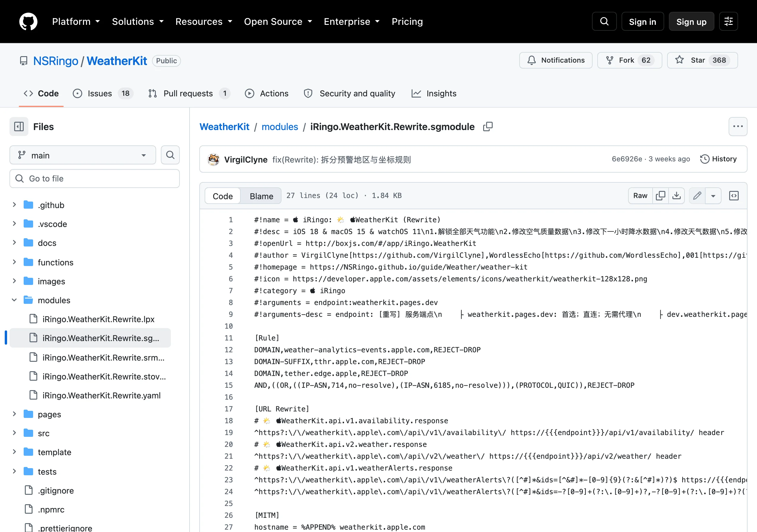The image size is (757, 532).
Task: Click the tests folder icon
Action: tap(28, 471)
